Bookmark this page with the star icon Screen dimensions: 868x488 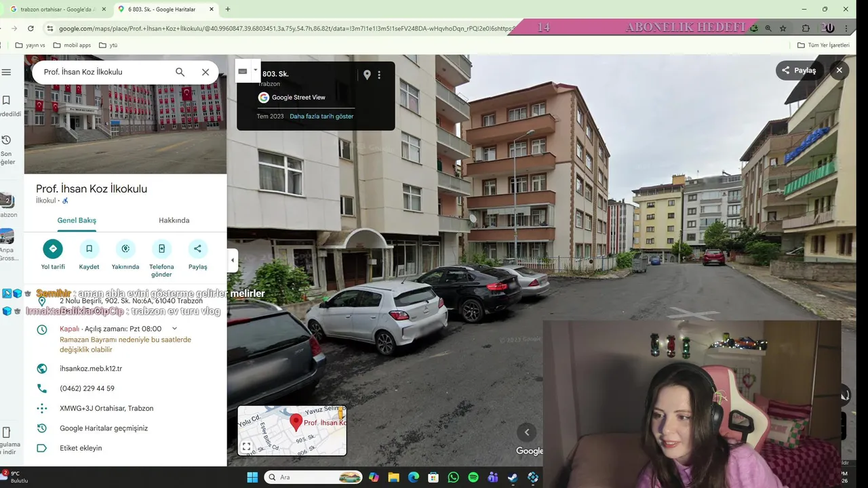[x=783, y=28]
